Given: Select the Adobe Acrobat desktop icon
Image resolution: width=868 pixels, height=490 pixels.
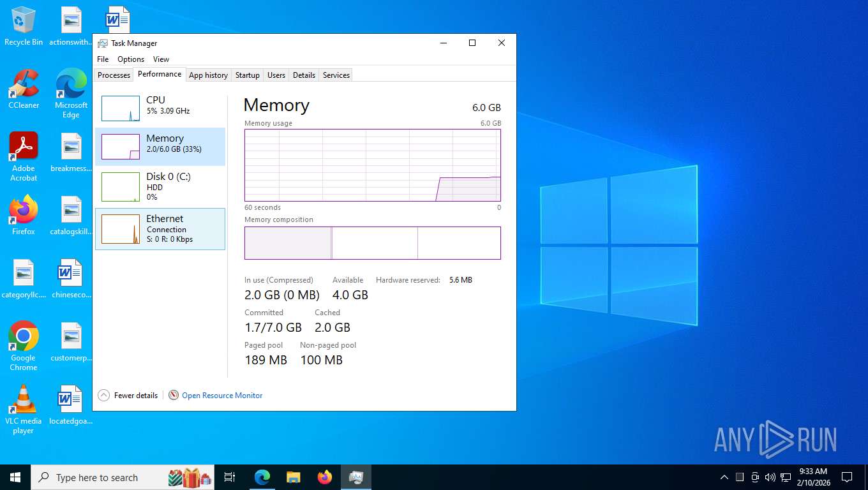Looking at the screenshot, I should coord(24,157).
